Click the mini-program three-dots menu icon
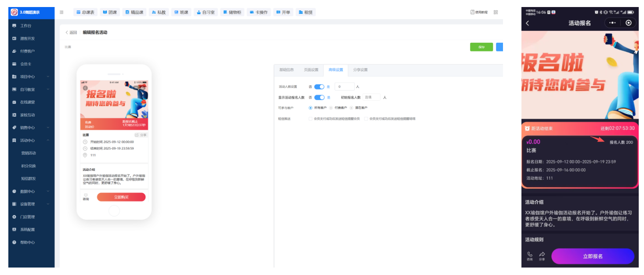The width and height of the screenshot is (644, 275). coord(613,23)
